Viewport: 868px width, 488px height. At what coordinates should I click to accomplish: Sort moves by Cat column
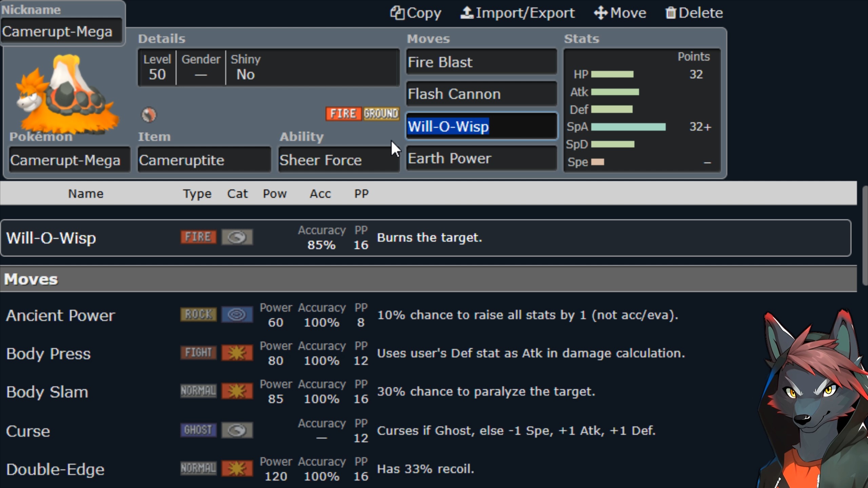click(237, 194)
